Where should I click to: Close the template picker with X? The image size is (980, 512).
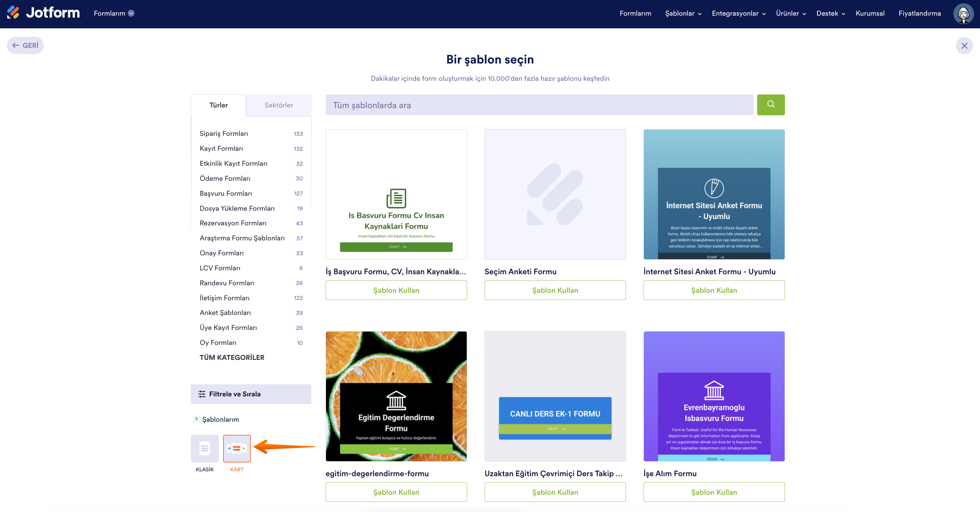964,46
